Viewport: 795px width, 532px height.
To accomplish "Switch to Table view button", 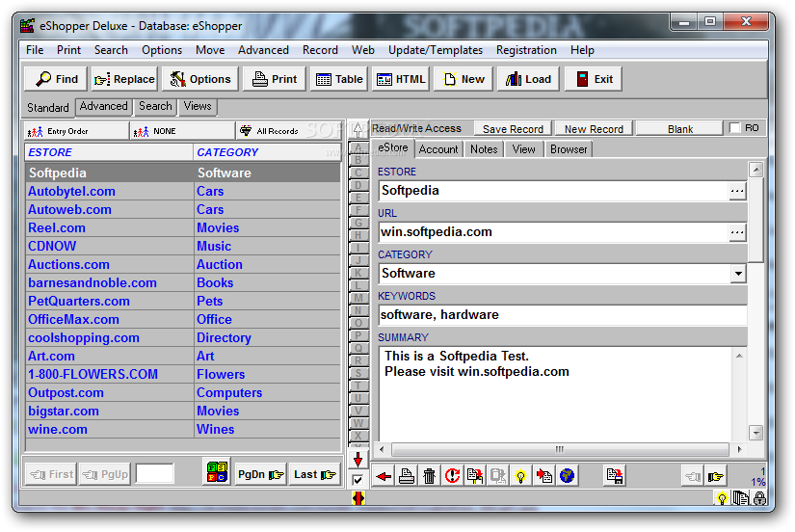I will [x=339, y=79].
